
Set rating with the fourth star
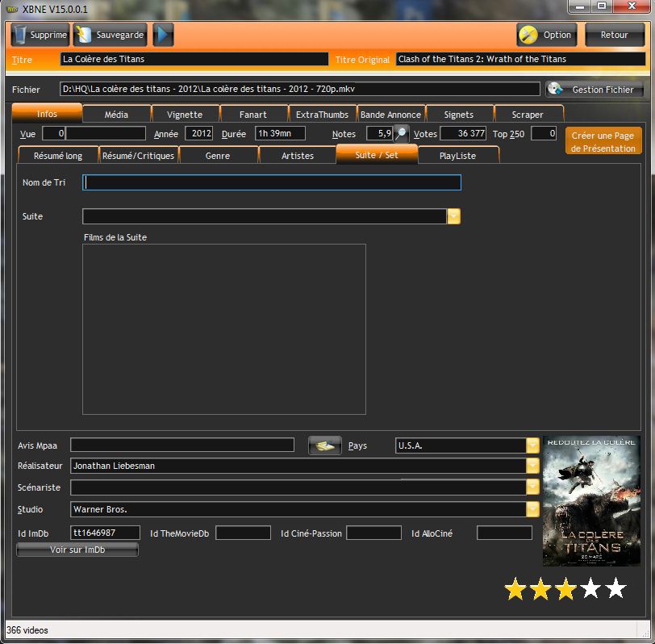[590, 589]
